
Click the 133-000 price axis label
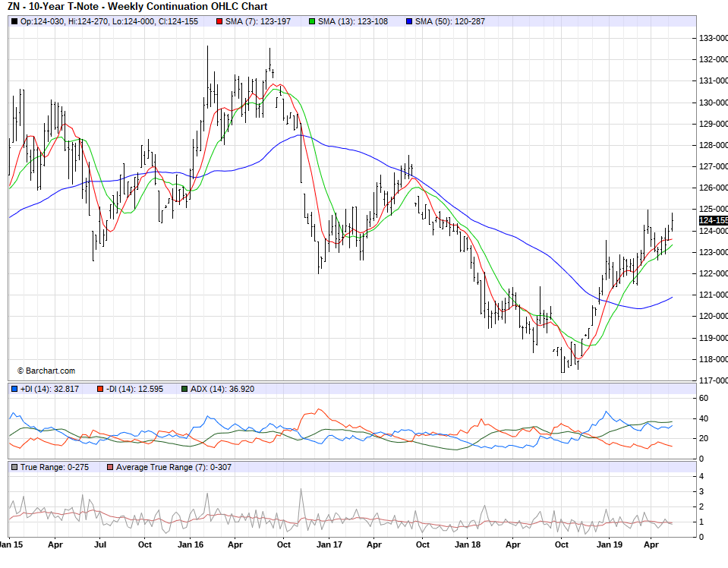[x=713, y=38]
